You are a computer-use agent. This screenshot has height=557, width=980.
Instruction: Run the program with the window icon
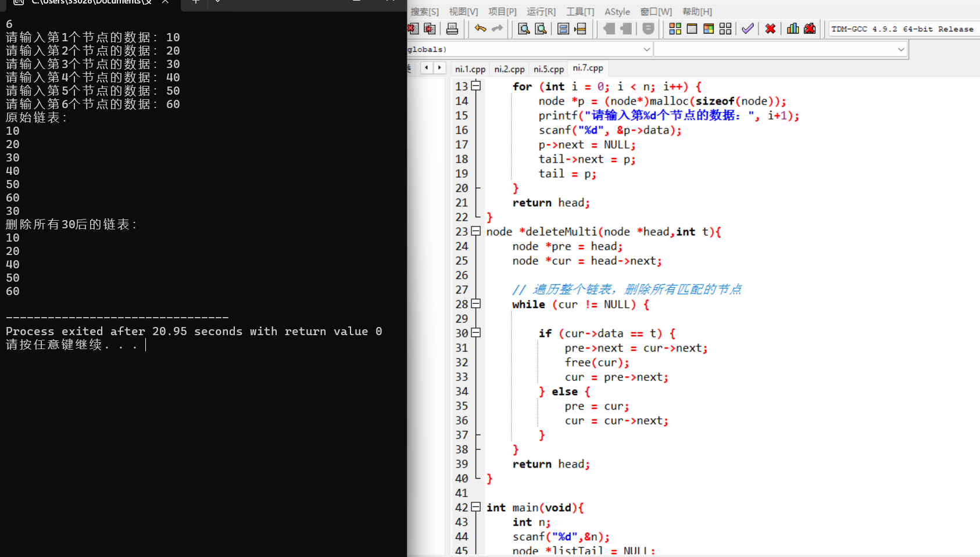click(x=692, y=28)
